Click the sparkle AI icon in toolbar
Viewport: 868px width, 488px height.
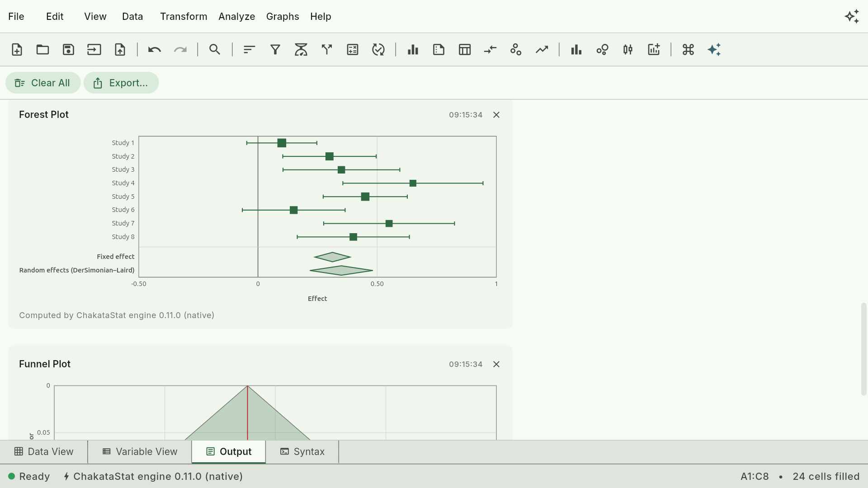[714, 50]
